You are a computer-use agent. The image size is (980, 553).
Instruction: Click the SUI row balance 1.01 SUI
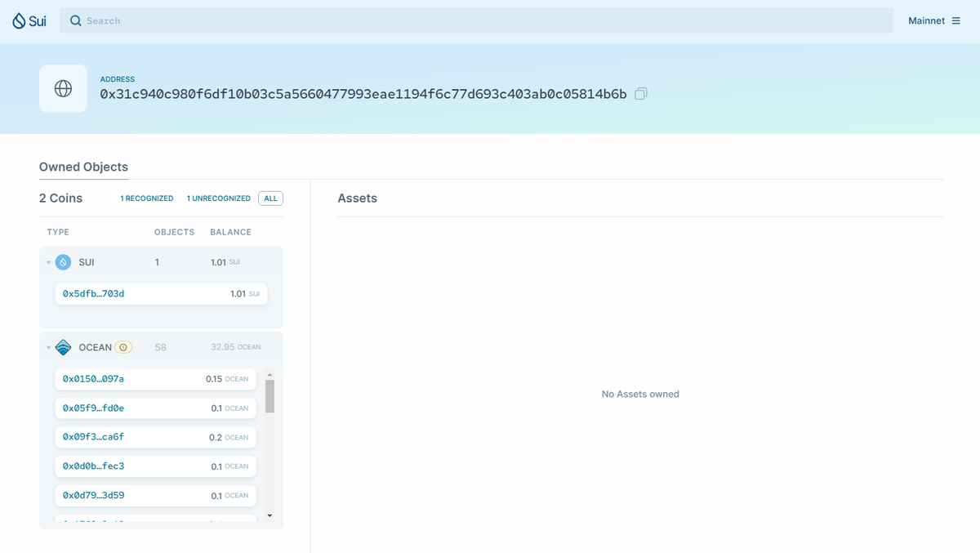pos(225,262)
